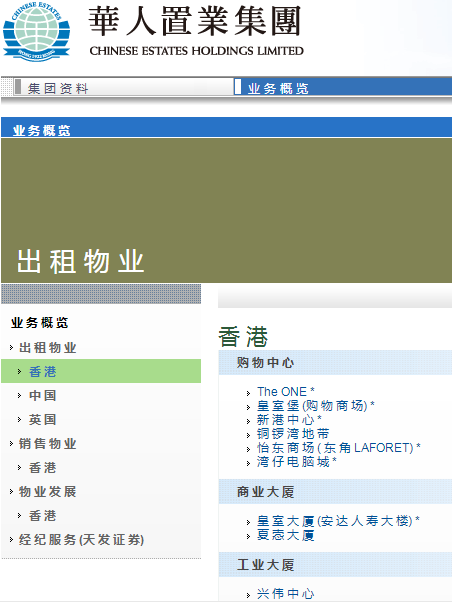This screenshot has width=452, height=603.
Task: Open 铜锣湾地带 property link
Action: pos(293,433)
